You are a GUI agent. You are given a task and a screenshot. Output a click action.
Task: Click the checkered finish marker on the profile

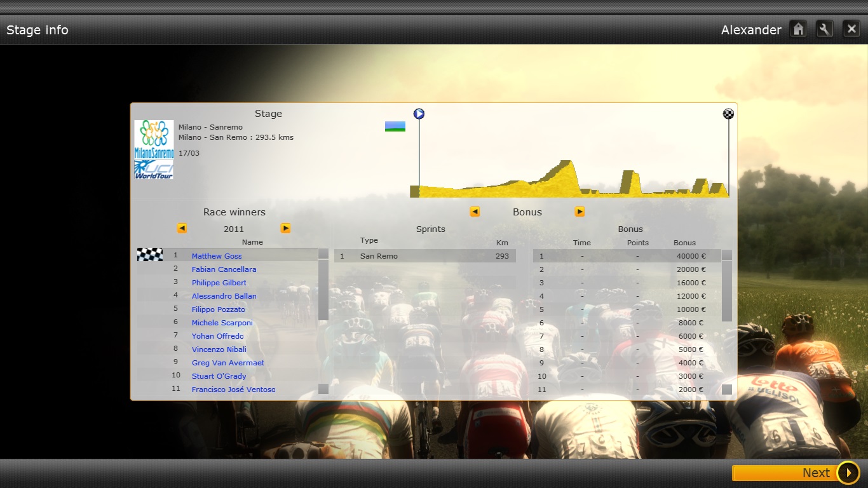coord(728,114)
